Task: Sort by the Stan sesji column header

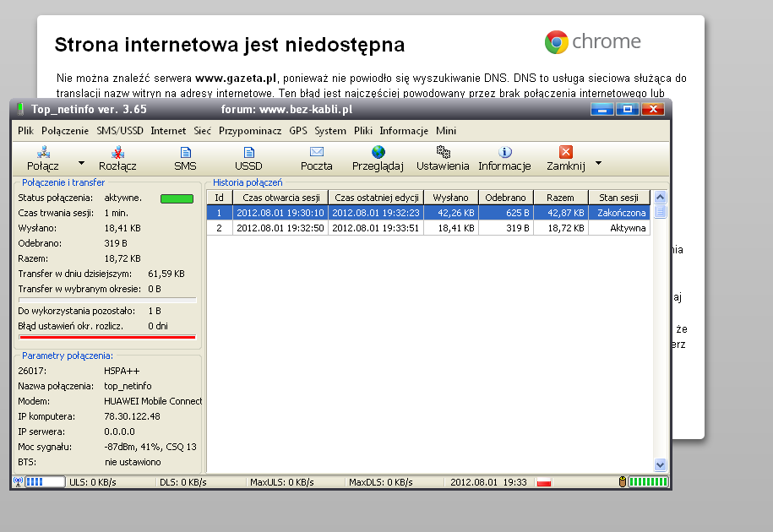Action: (x=618, y=198)
